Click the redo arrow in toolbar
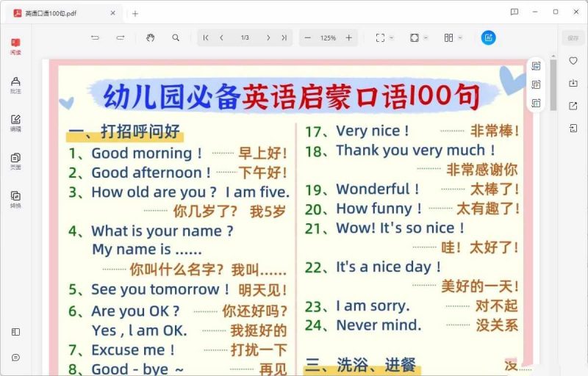The width and height of the screenshot is (588, 376). pos(121,37)
